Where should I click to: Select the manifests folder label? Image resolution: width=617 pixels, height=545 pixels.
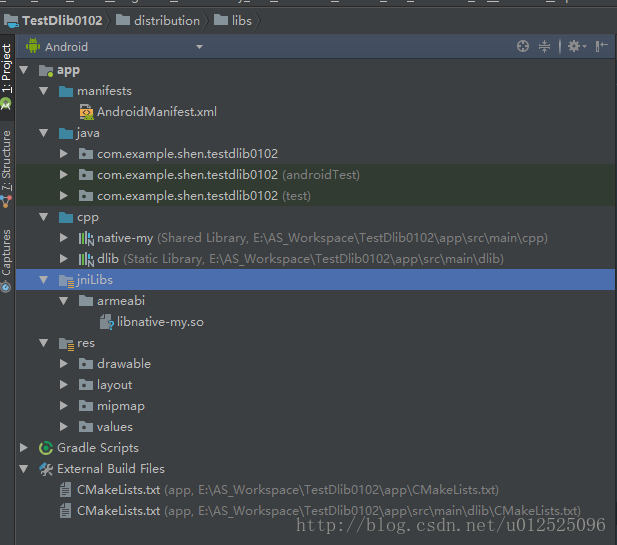pyautogui.click(x=104, y=91)
